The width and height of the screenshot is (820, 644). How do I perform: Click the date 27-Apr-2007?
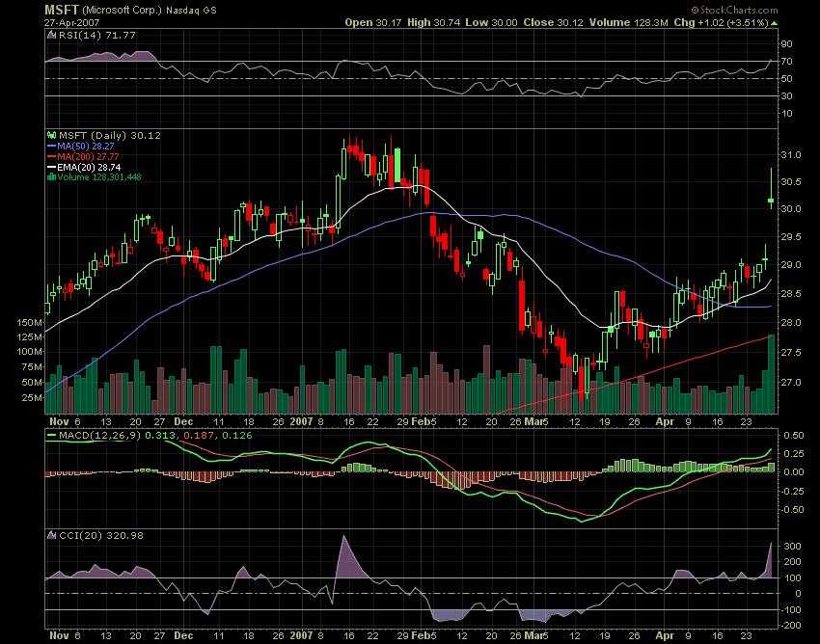pyautogui.click(x=71, y=22)
